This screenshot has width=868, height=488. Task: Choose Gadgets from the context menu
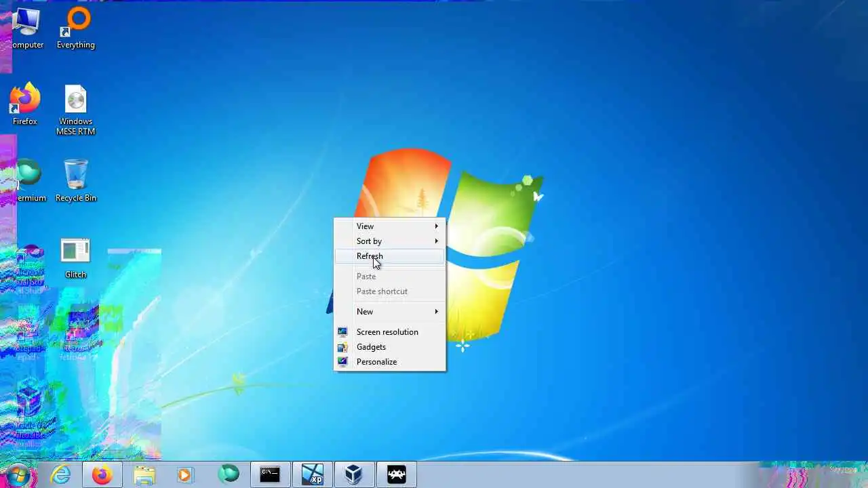pos(390,347)
